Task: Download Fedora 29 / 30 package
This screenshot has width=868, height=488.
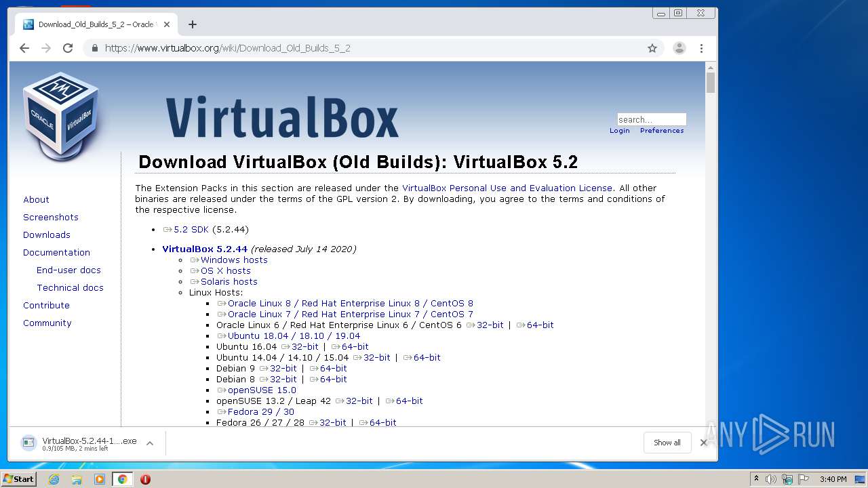Action: tap(256, 411)
